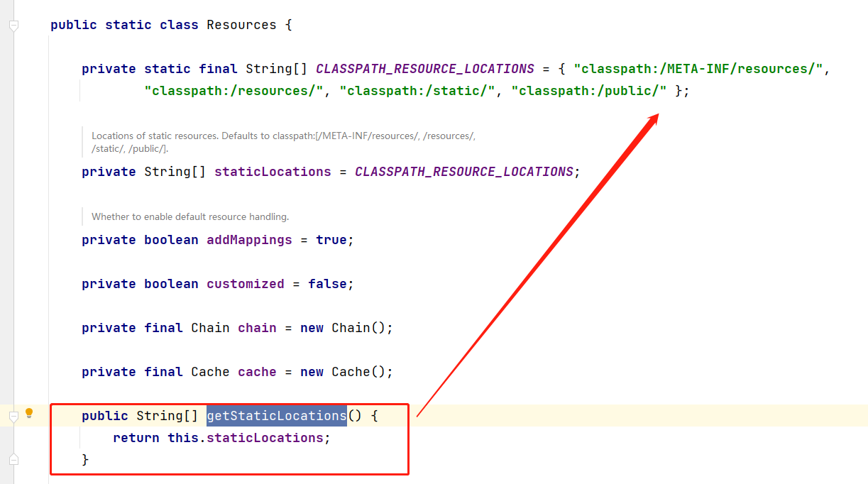This screenshot has width=868, height=484.
Task: Click the CLASSPATH_RESOURCE_LOCATIONS constant in its array declaration
Action: tap(425, 69)
